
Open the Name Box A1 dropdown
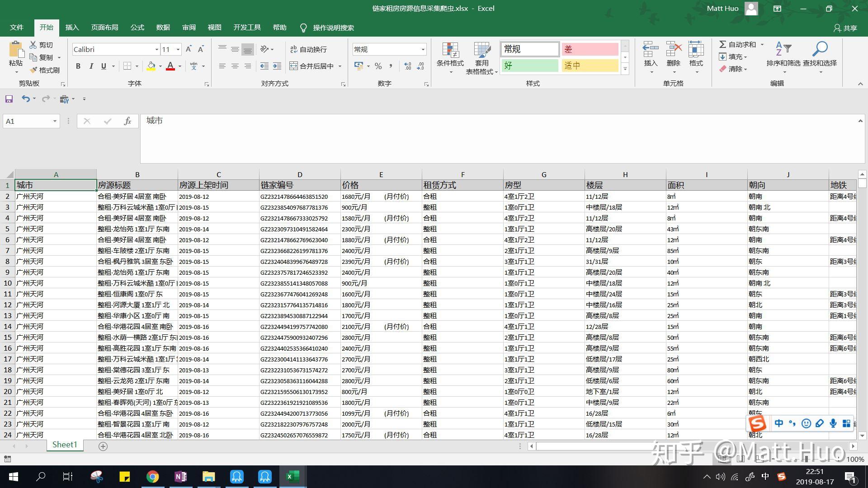(x=55, y=121)
